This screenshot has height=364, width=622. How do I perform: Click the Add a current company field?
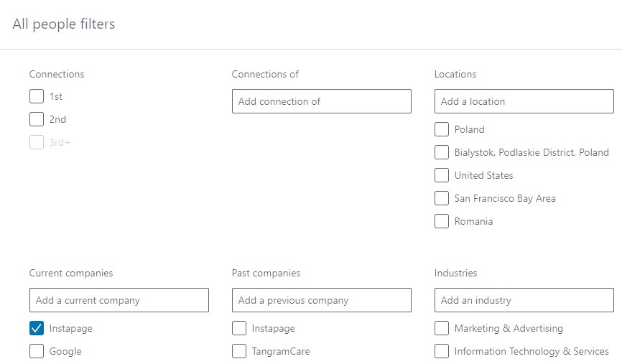click(x=119, y=300)
